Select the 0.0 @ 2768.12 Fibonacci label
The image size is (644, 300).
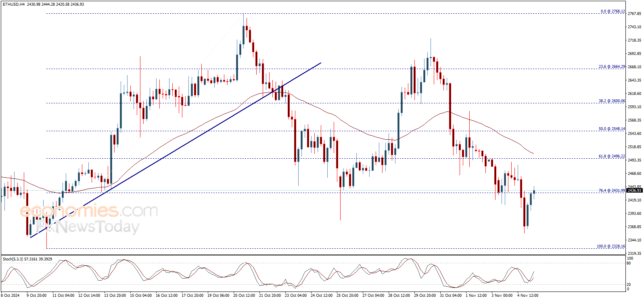point(613,11)
